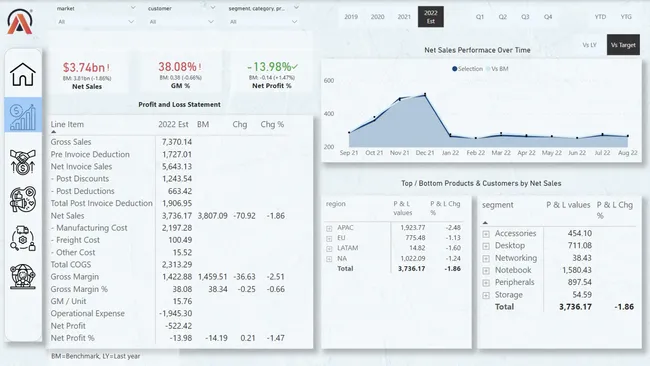Screen dimensions: 650x366
Task: Expand the APAC region row
Action: (x=329, y=228)
